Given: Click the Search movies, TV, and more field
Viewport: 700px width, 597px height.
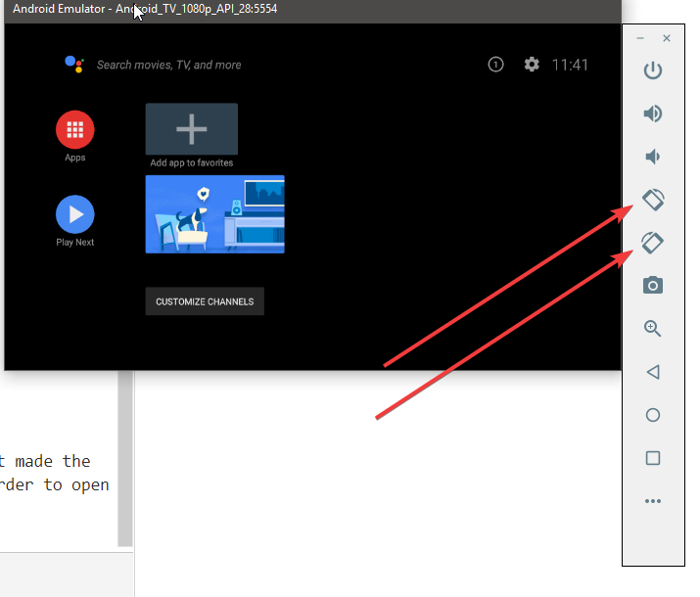Looking at the screenshot, I should [168, 66].
